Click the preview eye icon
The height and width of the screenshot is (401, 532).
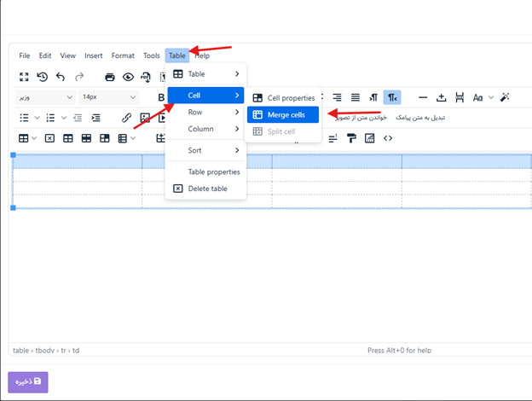(128, 77)
